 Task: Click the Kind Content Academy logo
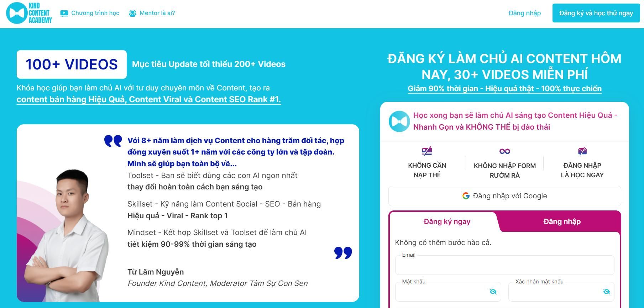29,13
